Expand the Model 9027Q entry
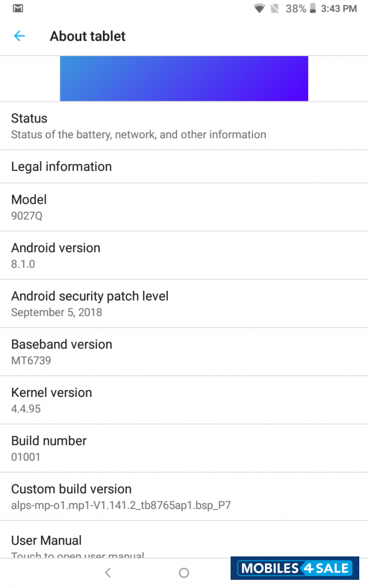The width and height of the screenshot is (368, 588). pos(184,207)
